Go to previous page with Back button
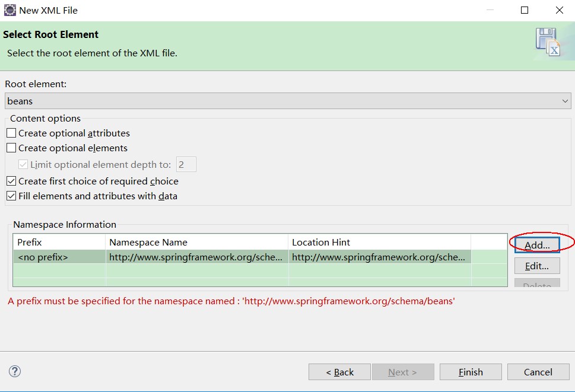Viewport: 575px width, 392px height. [x=339, y=372]
